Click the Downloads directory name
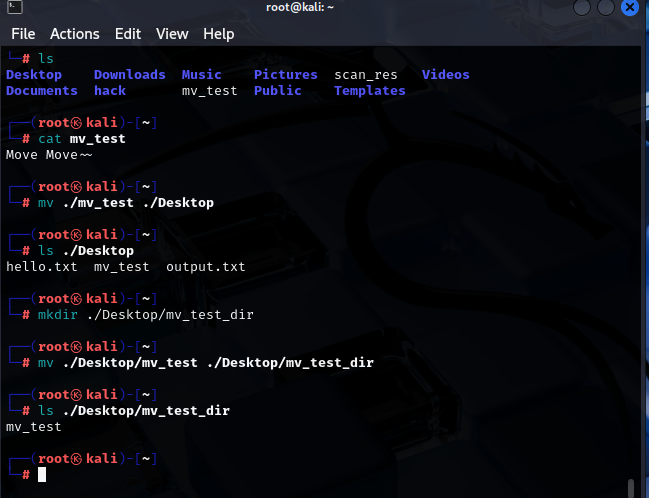This screenshot has width=649, height=498. 130,75
